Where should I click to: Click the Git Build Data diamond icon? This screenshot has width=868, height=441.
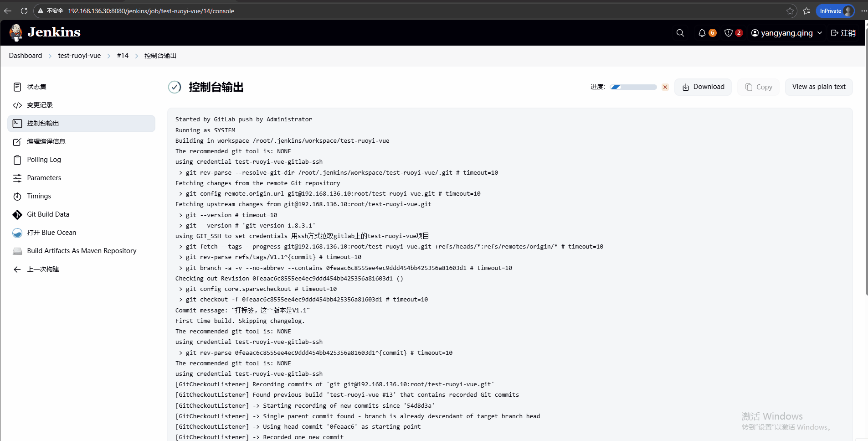click(x=17, y=215)
